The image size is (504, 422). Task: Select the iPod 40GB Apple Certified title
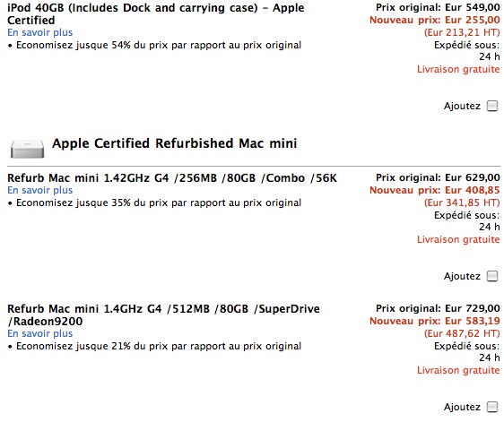click(x=155, y=13)
